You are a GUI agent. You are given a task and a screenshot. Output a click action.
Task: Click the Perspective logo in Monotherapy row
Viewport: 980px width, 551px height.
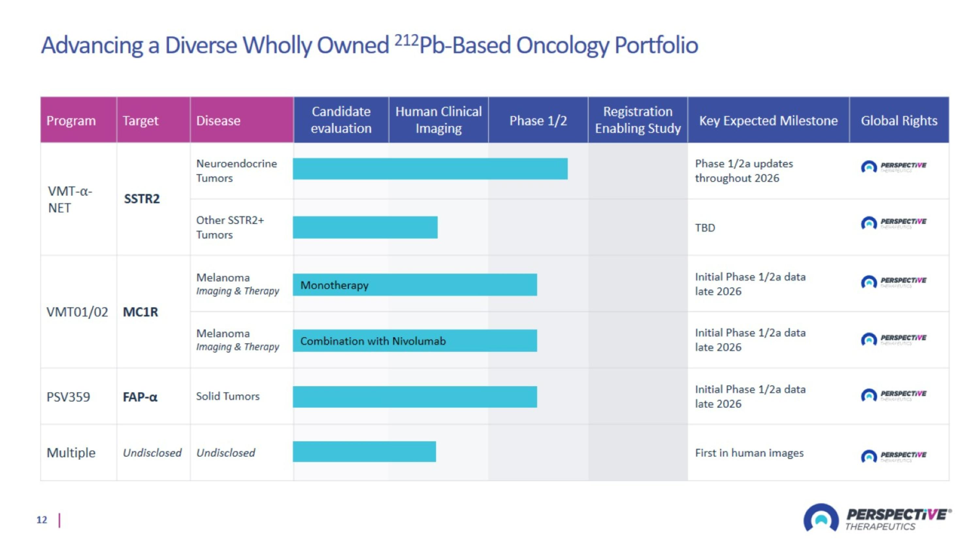(x=893, y=282)
